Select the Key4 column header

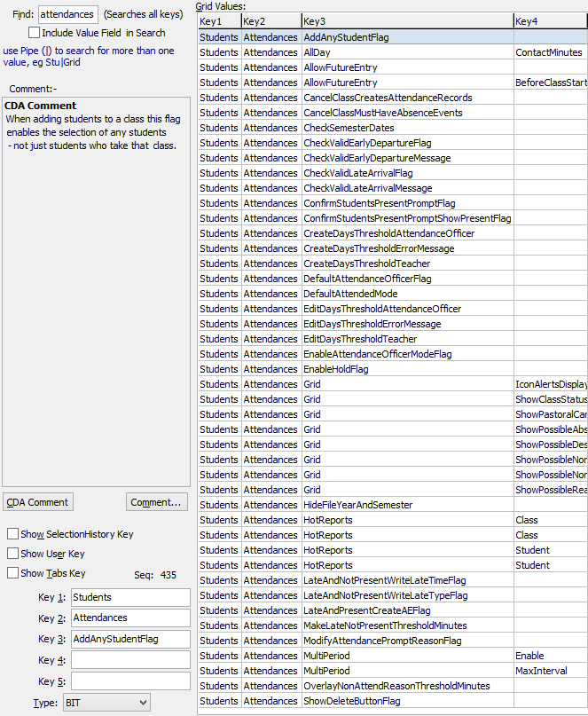[550, 21]
